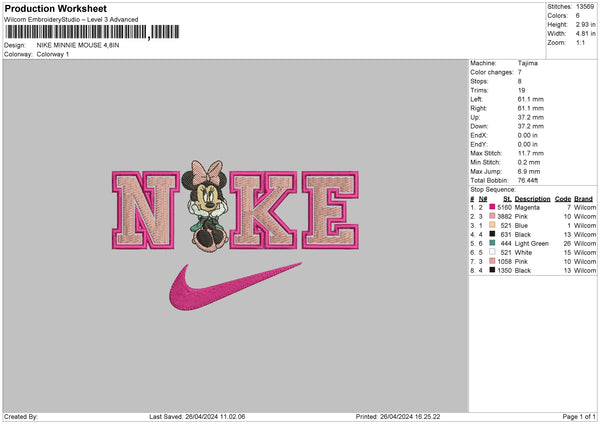Select the design name 'NIKE MINNIE MOUSE 4,8IN'
Viewport: 600px width, 424px height.
click(78, 45)
